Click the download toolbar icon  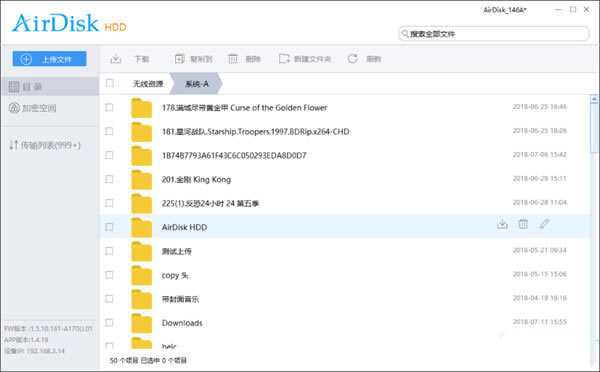(116, 59)
